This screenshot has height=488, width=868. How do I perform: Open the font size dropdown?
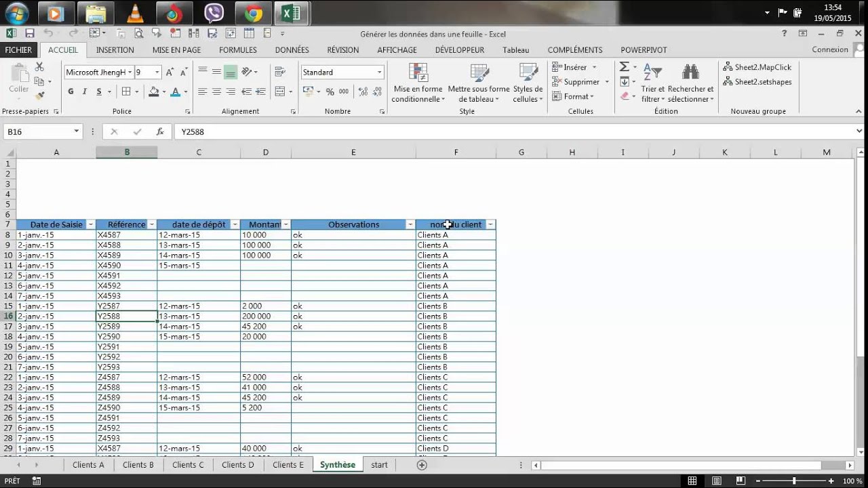157,72
